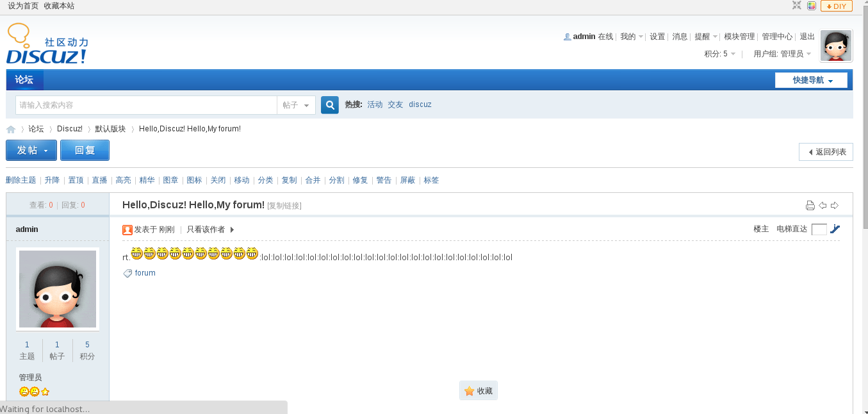Open the 快捷导航 quick navigation dropdown
The width and height of the screenshot is (868, 414).
point(811,80)
